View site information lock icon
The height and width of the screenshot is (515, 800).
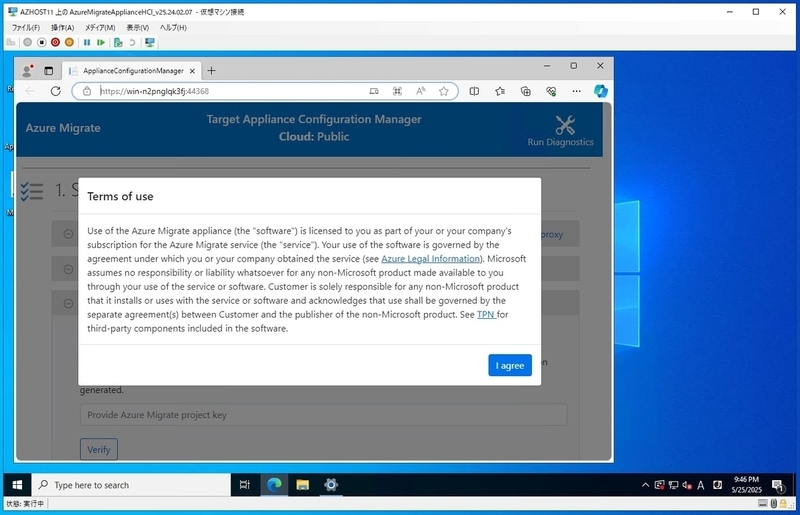click(x=87, y=91)
